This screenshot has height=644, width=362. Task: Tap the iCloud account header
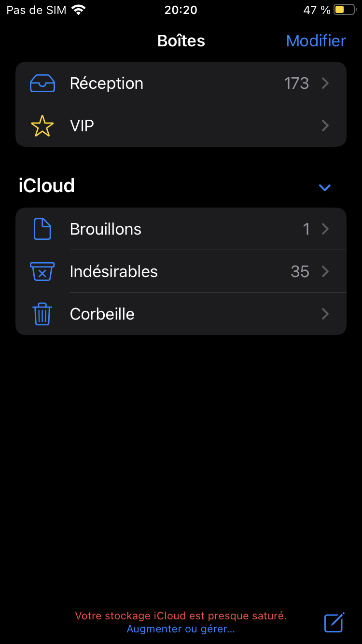(47, 186)
